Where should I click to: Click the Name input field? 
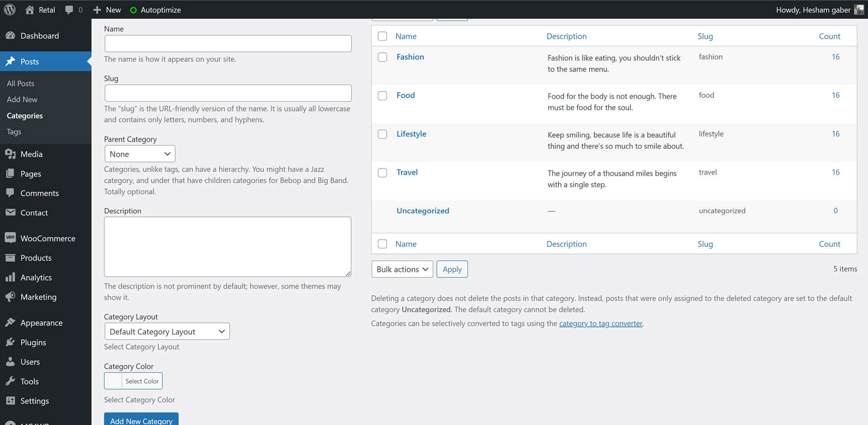click(228, 43)
